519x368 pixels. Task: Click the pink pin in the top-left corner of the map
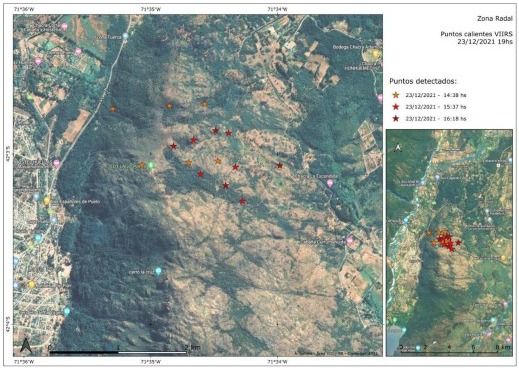click(65, 27)
